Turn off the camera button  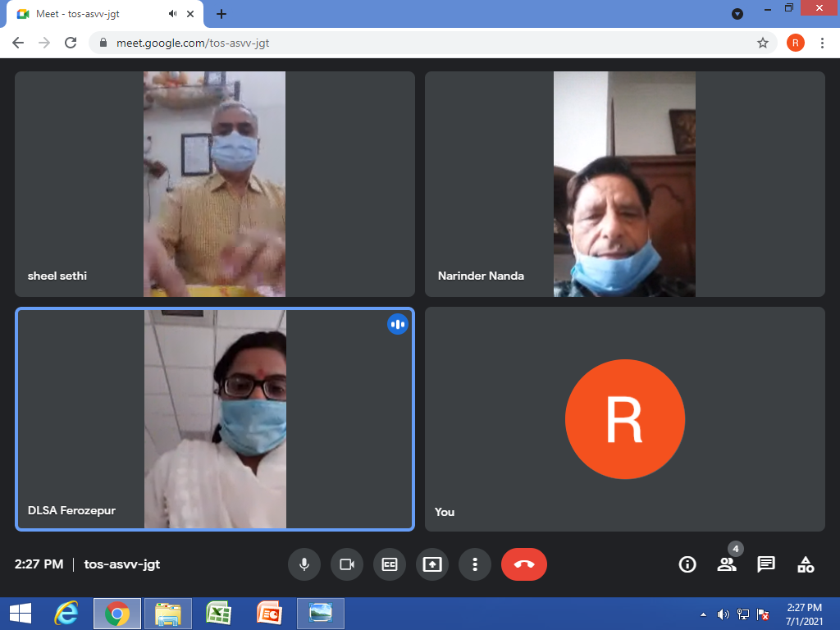point(347,564)
